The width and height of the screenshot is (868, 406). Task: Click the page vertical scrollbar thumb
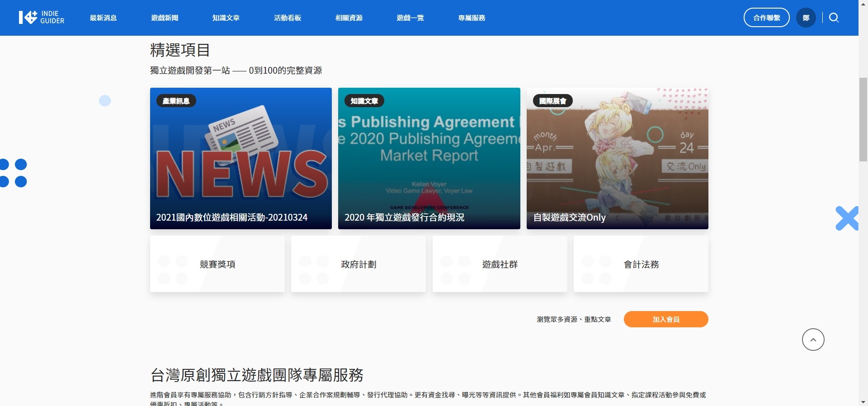863,119
